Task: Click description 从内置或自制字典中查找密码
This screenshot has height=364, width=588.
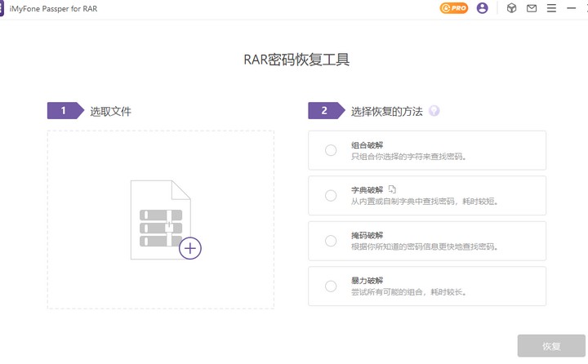Action: [x=425, y=202]
